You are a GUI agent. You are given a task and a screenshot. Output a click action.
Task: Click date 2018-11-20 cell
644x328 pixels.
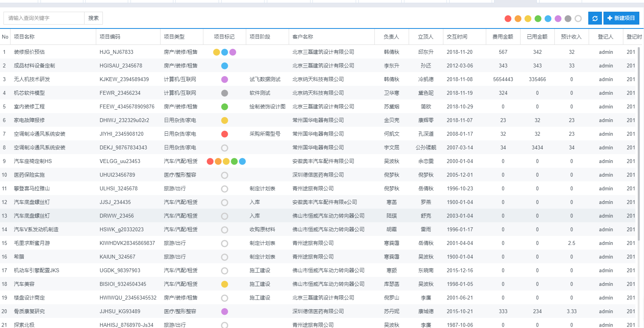(x=460, y=52)
